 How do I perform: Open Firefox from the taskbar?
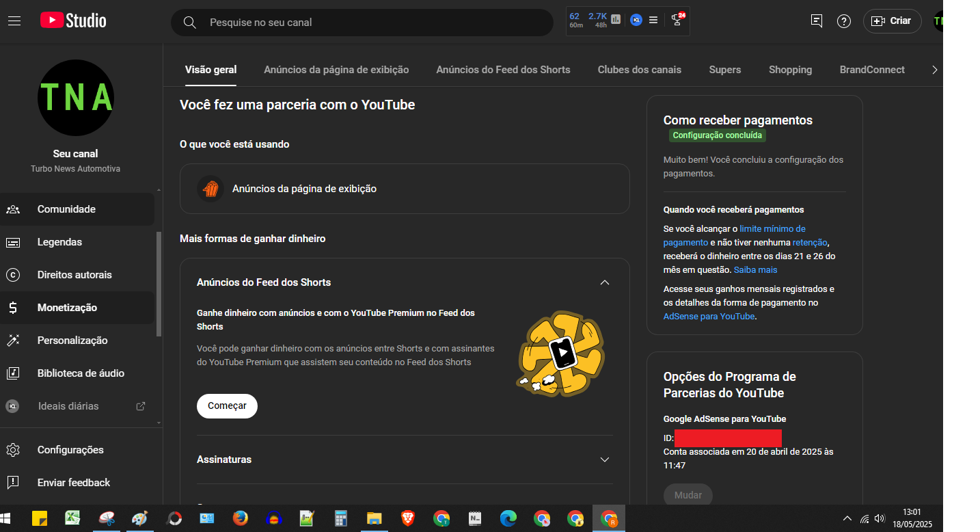click(240, 518)
